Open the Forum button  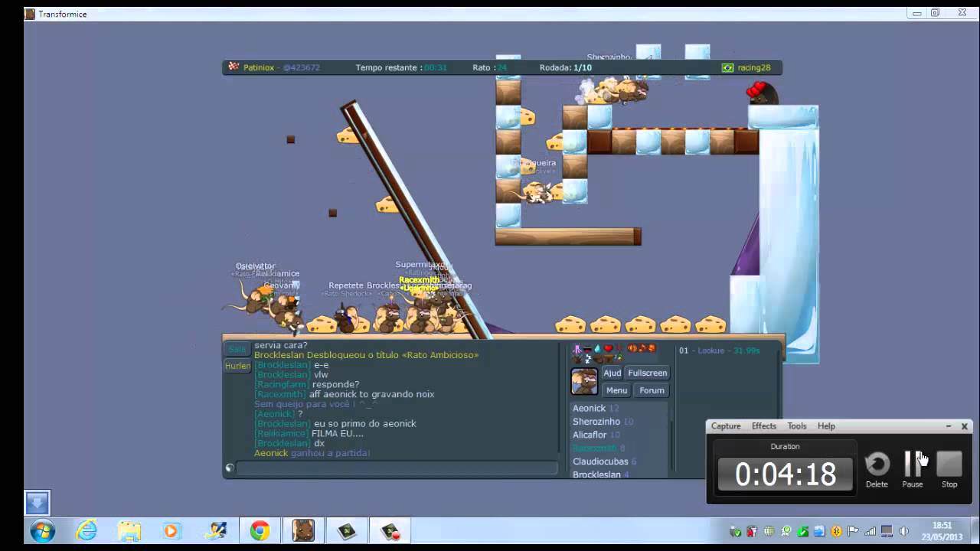(x=652, y=390)
